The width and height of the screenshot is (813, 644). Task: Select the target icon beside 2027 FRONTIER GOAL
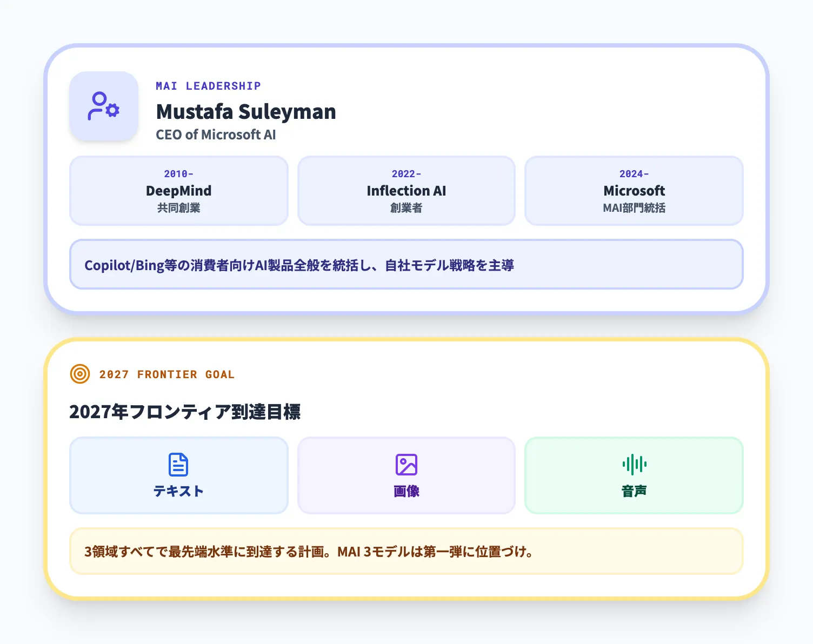[x=79, y=374]
